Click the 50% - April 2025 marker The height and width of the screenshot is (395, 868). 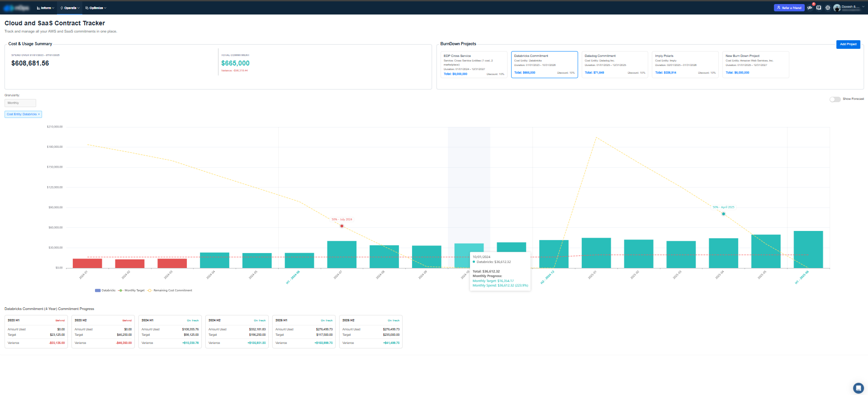click(x=723, y=214)
